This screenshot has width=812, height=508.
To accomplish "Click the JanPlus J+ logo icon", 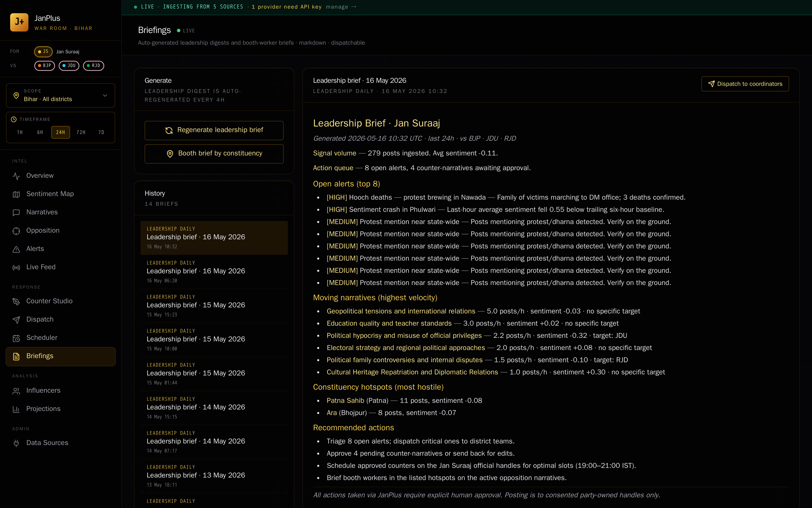I will click(x=19, y=22).
